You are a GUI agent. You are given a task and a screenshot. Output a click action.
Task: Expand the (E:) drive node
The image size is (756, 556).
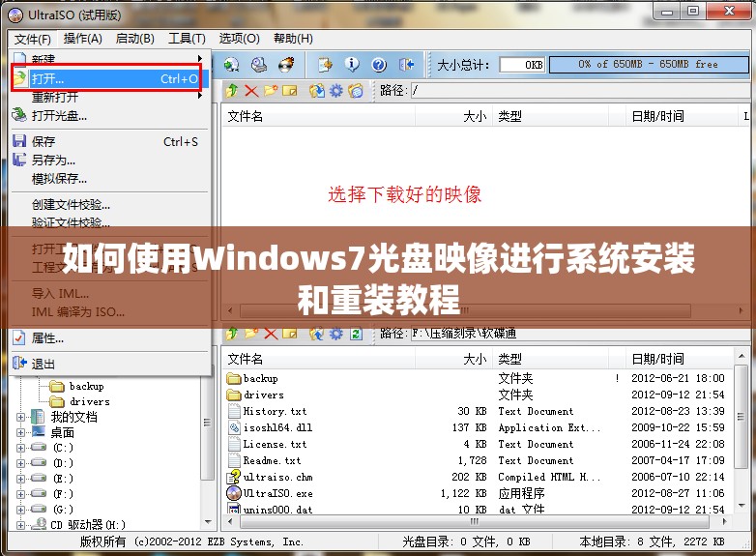pyautogui.click(x=20, y=479)
